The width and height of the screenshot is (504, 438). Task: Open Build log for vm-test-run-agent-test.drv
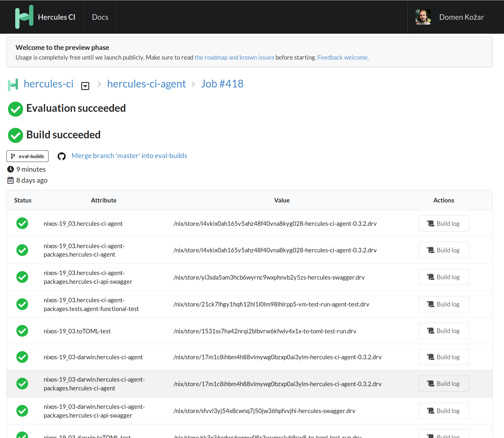pos(444,304)
